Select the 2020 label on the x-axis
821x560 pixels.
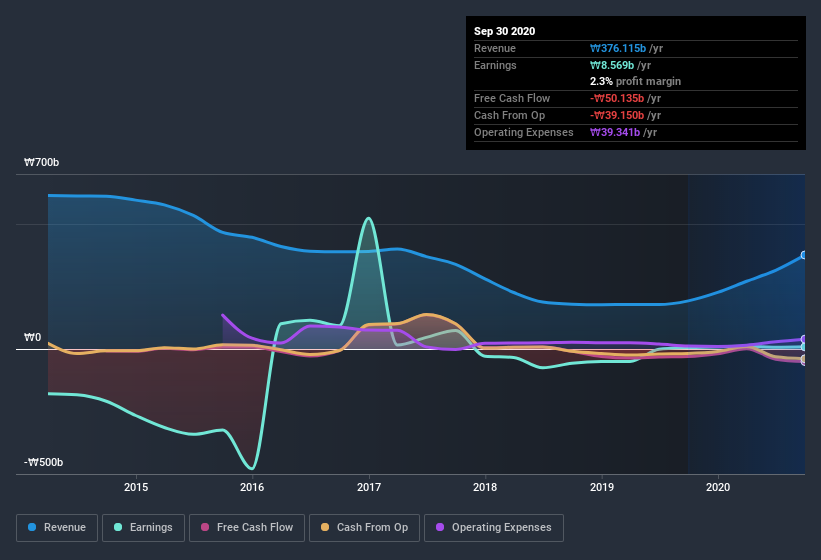pyautogui.click(x=718, y=487)
